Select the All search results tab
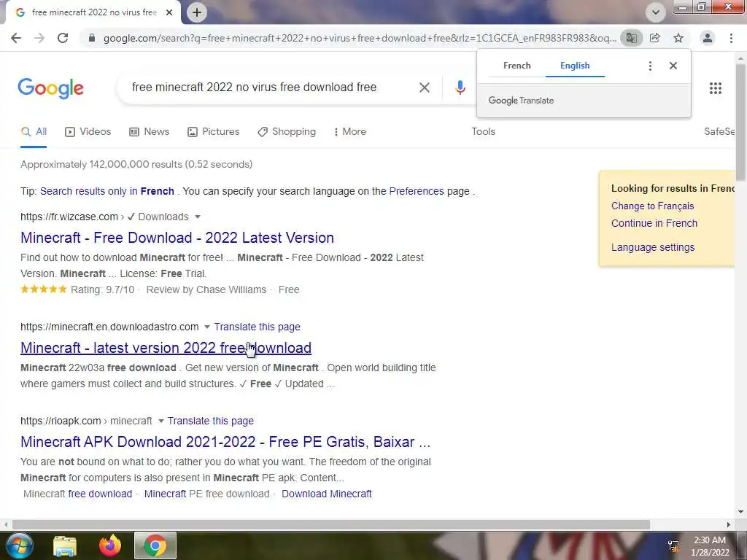The width and height of the screenshot is (747, 560). [34, 131]
